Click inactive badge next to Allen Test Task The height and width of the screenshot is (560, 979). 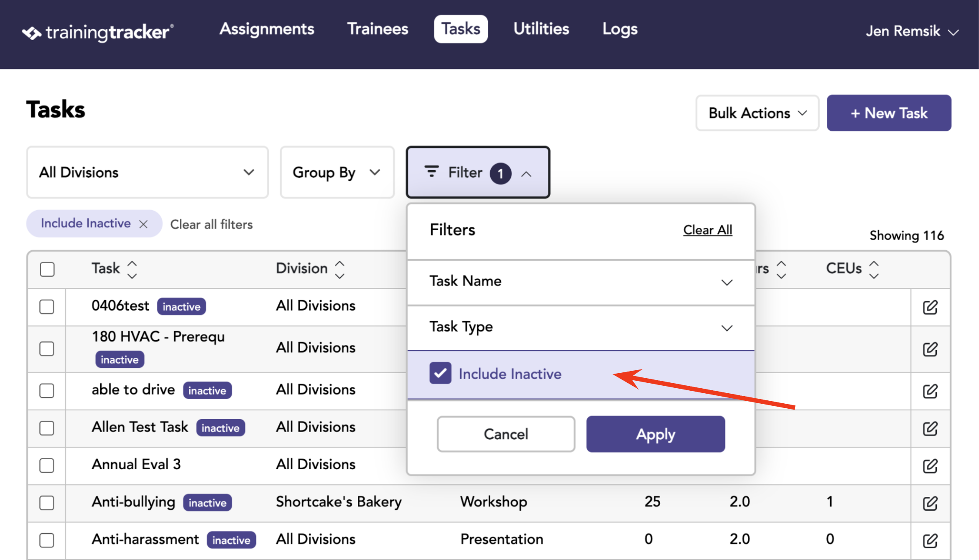221,428
